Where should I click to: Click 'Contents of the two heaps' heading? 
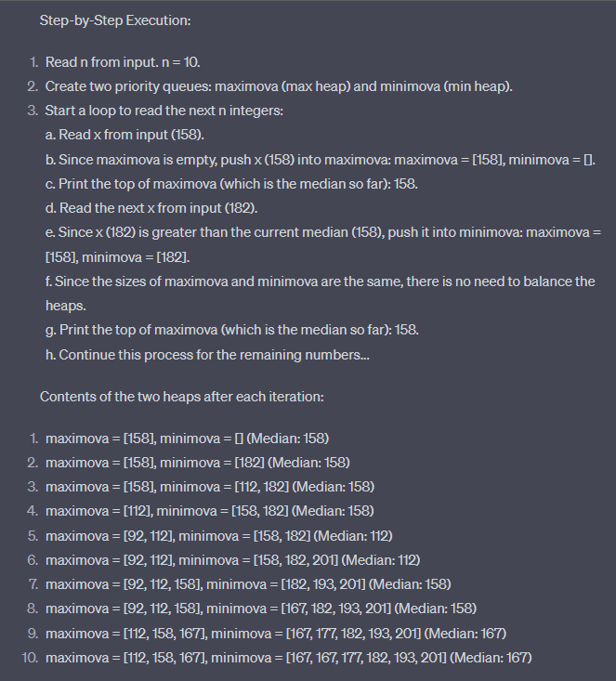tap(181, 397)
